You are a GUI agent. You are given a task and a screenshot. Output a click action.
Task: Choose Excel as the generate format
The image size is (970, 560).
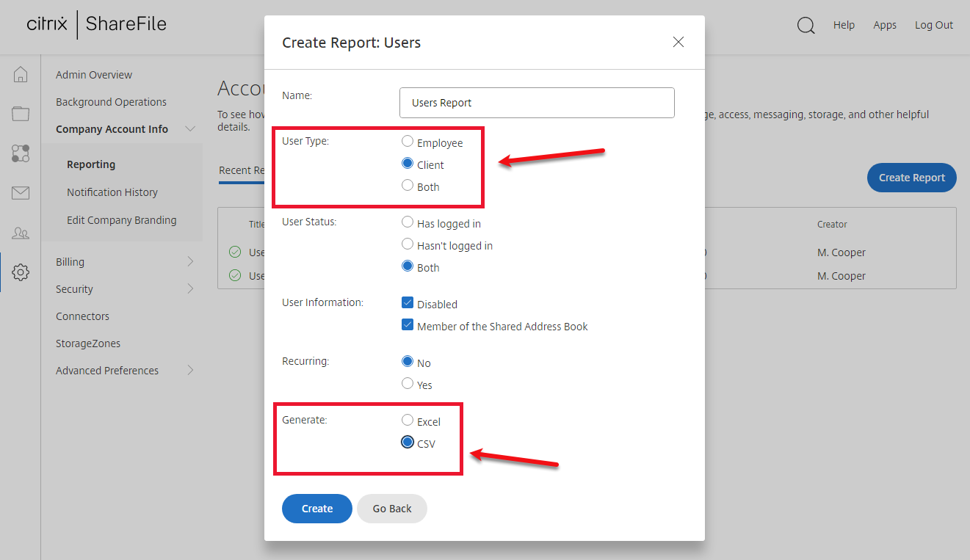(x=408, y=421)
